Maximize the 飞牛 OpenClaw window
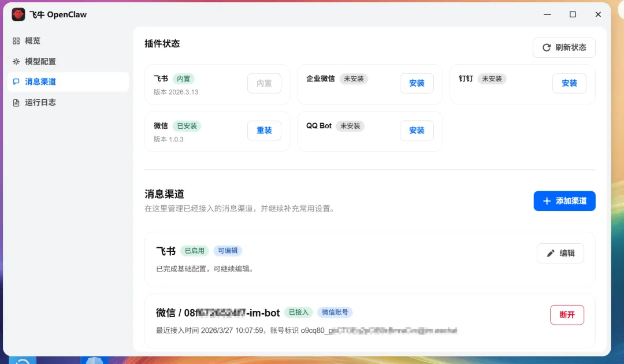 tap(573, 14)
